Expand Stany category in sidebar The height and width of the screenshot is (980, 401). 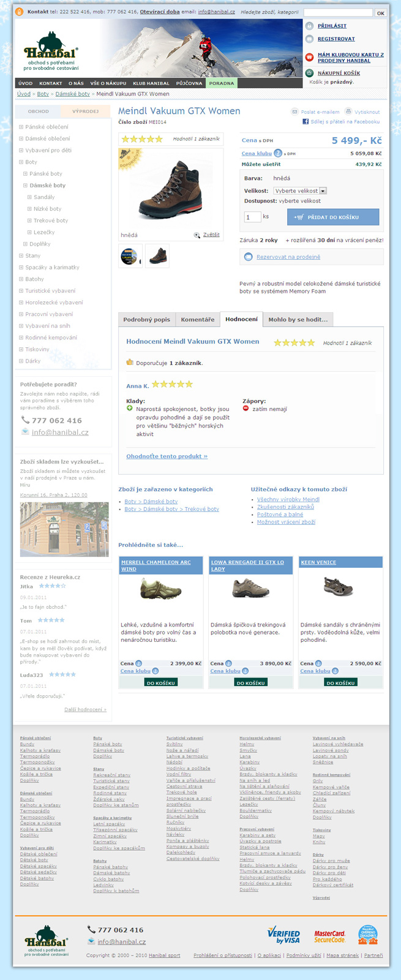(21, 255)
